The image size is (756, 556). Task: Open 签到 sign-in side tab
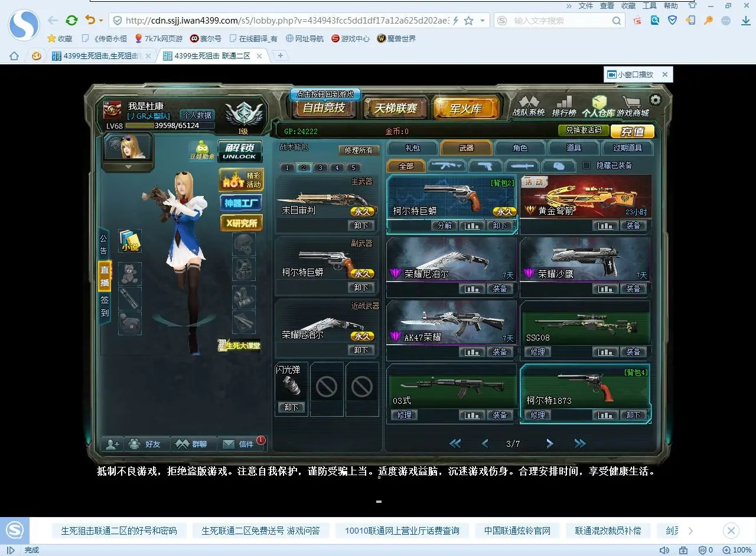point(105,306)
